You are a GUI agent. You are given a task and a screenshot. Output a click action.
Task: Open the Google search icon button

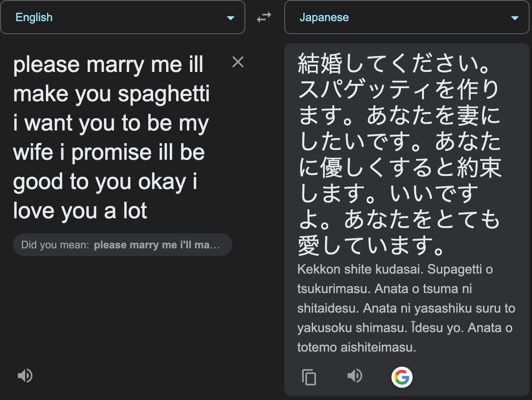pos(402,377)
